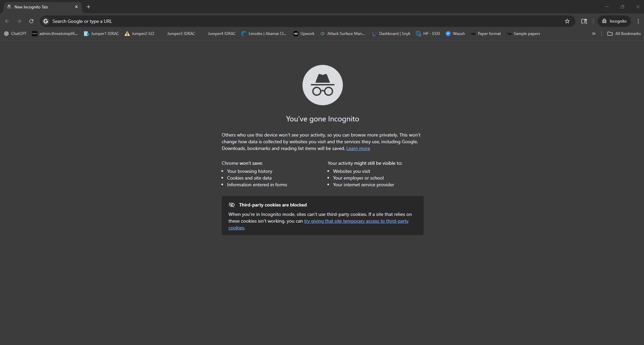Screen dimensions: 644x345
Task: Open ChatGPT from the bookmarks bar
Action: coord(15,33)
